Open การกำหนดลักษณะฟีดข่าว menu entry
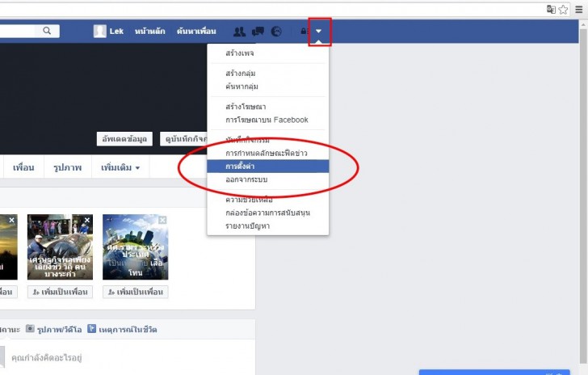Image resolution: width=588 pixels, height=375 pixels. [x=268, y=153]
